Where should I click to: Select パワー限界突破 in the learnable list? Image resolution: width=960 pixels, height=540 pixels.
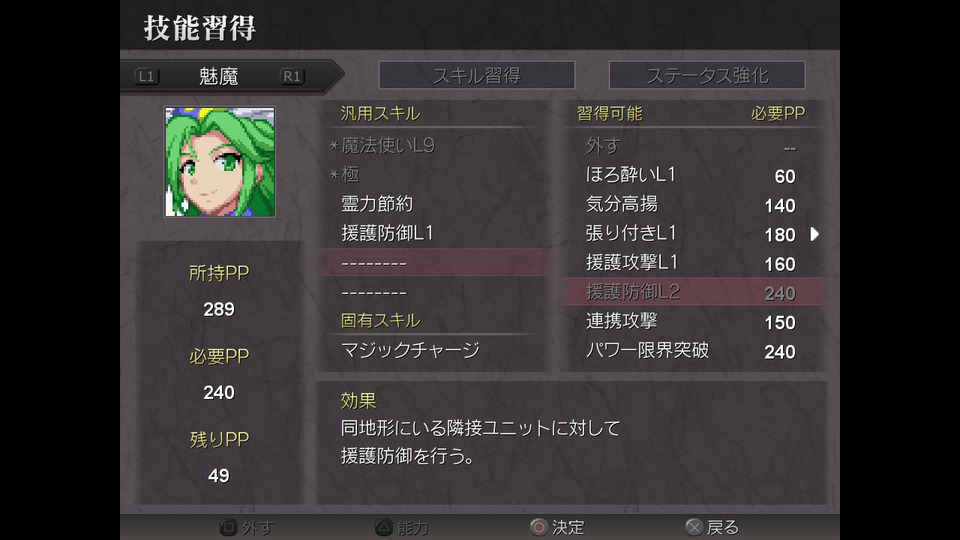(693, 351)
